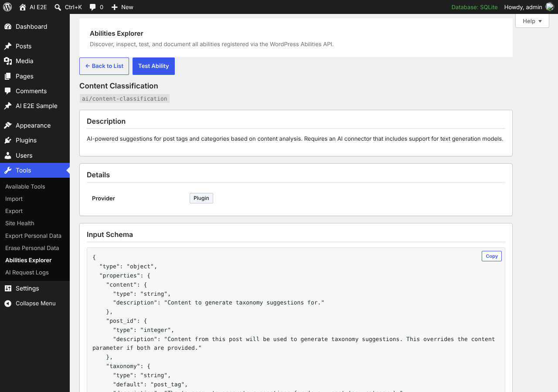Open the Export submenu item
558x392 pixels.
[14, 211]
